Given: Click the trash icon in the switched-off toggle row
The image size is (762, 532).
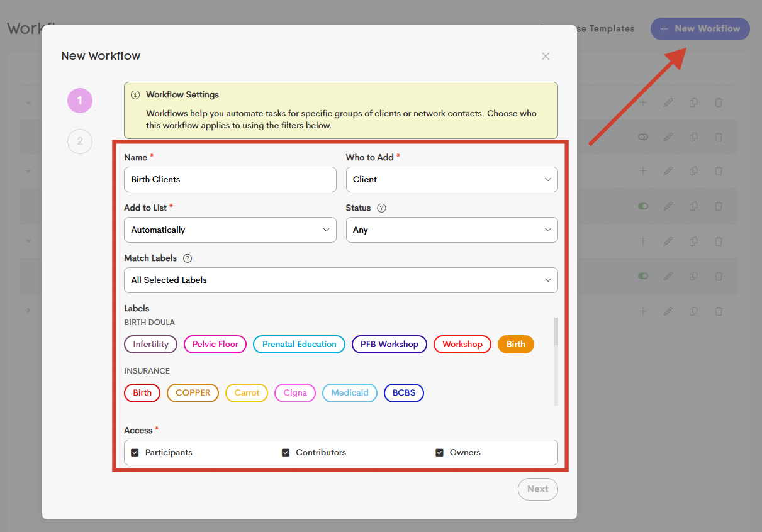Looking at the screenshot, I should tap(719, 137).
